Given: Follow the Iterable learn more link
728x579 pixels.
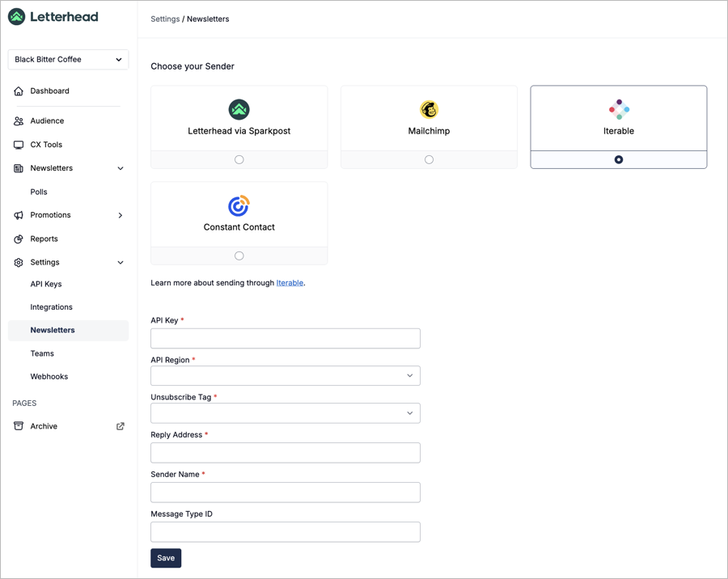Looking at the screenshot, I should click(290, 283).
